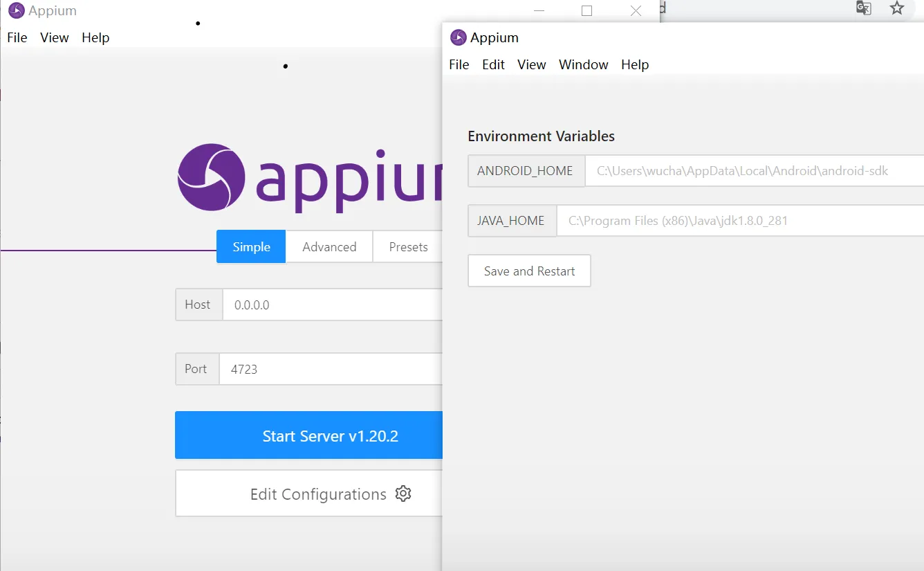Click the "JAVA_HOME" label
Image resolution: width=924 pixels, height=571 pixels.
coord(511,221)
